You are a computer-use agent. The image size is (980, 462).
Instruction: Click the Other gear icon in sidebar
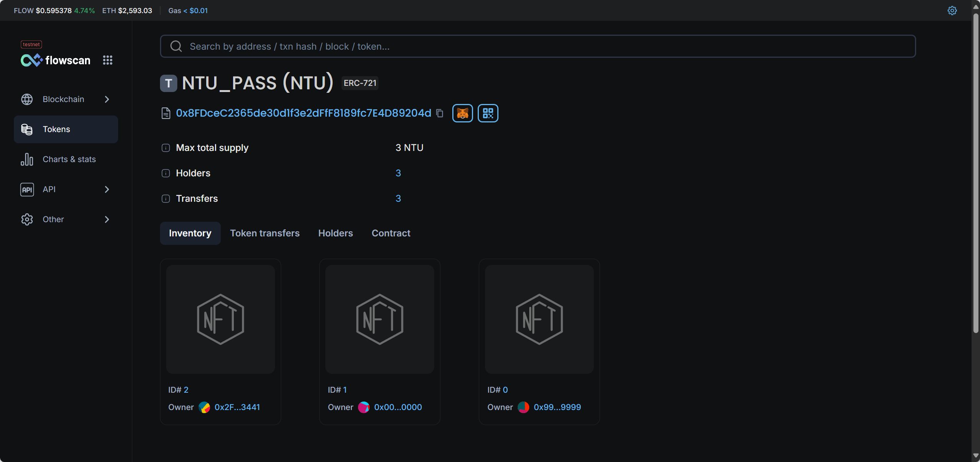click(x=27, y=219)
